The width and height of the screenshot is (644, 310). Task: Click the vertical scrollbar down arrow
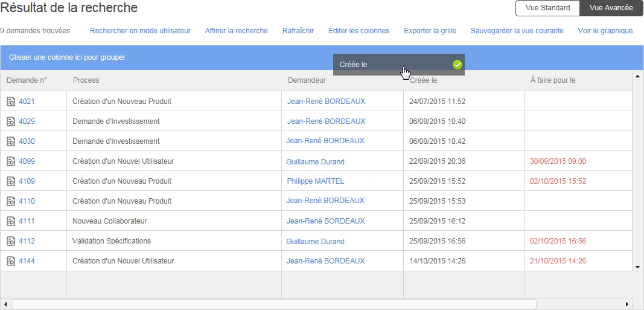(x=637, y=266)
